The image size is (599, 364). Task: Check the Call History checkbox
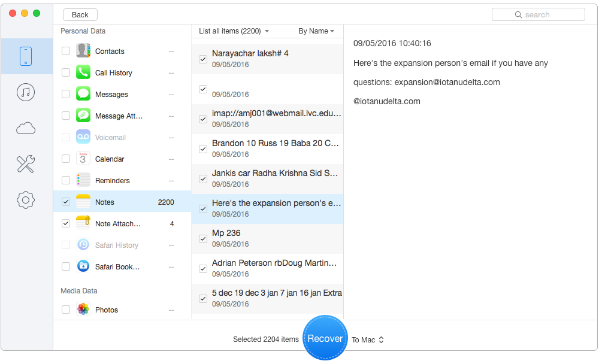click(66, 72)
